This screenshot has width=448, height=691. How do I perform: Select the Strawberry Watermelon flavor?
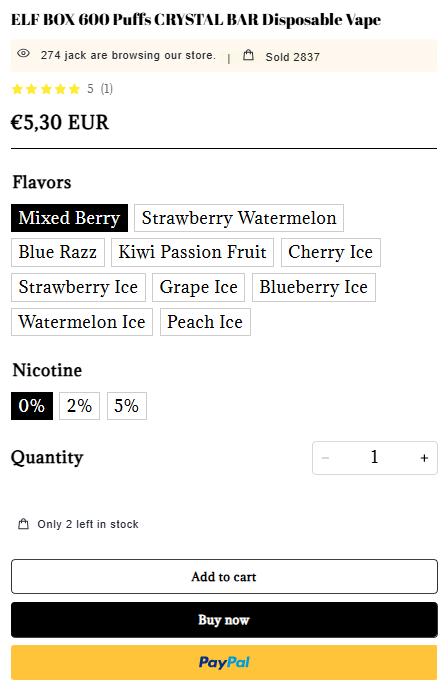[x=239, y=218]
